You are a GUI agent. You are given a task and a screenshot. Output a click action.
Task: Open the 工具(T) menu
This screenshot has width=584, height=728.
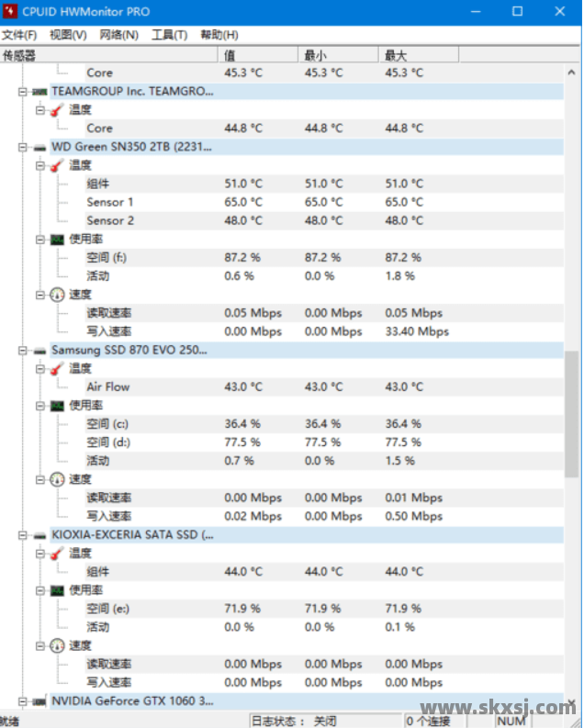(x=169, y=35)
